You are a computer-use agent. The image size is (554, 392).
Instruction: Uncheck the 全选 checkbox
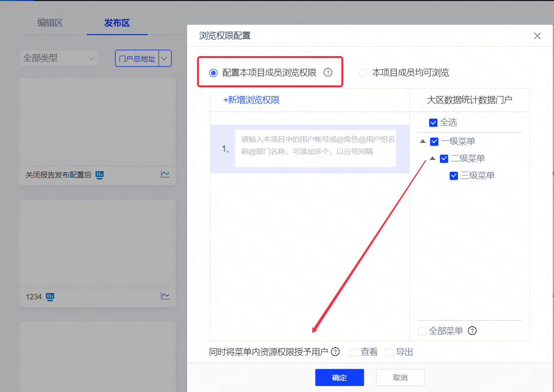point(433,122)
